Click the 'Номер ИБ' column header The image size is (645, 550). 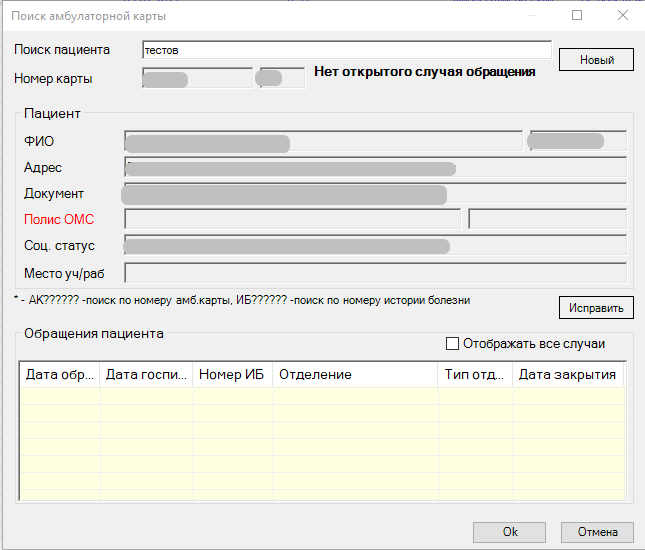coord(232,374)
